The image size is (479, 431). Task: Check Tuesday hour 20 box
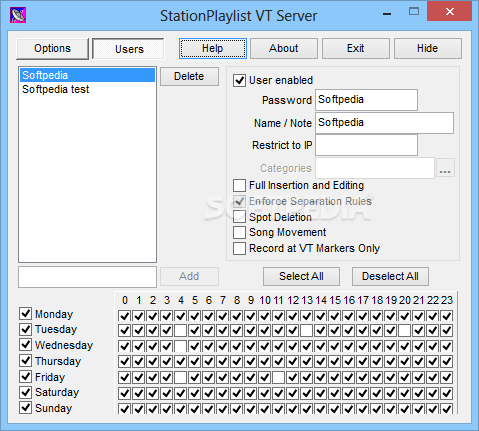pyautogui.click(x=404, y=331)
